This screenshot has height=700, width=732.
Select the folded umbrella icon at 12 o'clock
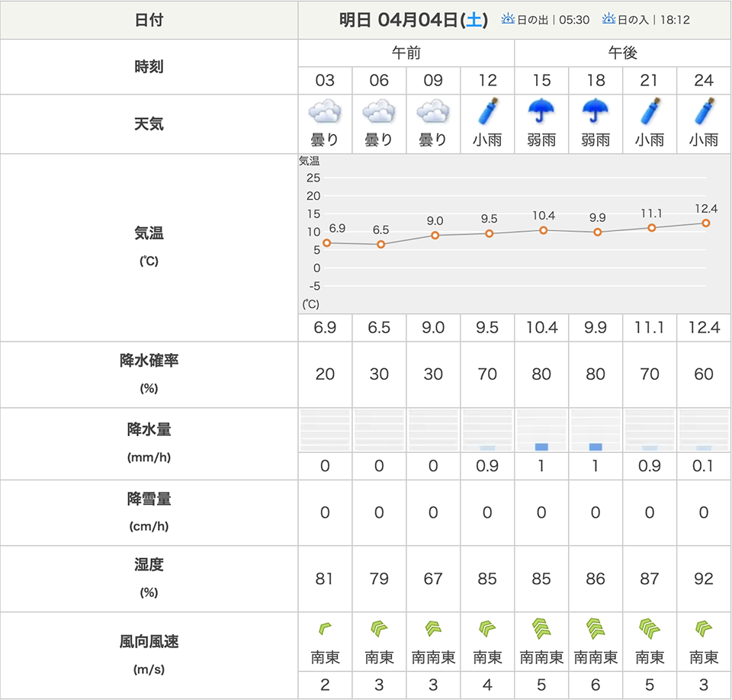point(487,112)
